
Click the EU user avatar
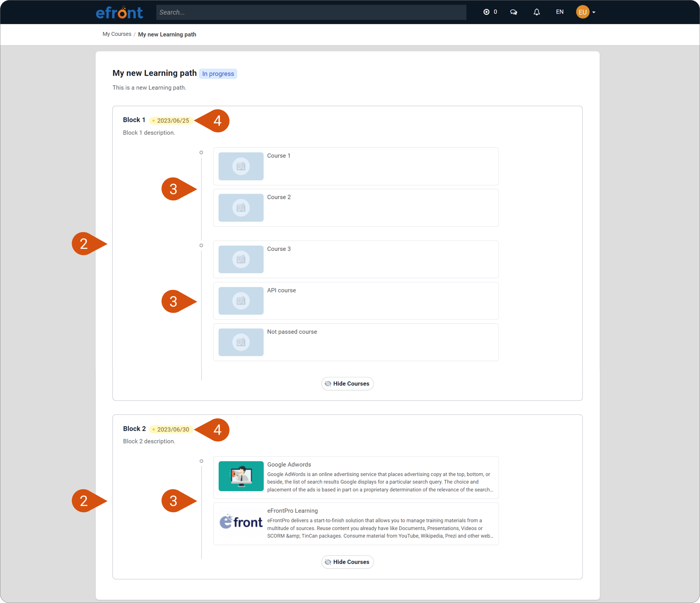pyautogui.click(x=582, y=12)
